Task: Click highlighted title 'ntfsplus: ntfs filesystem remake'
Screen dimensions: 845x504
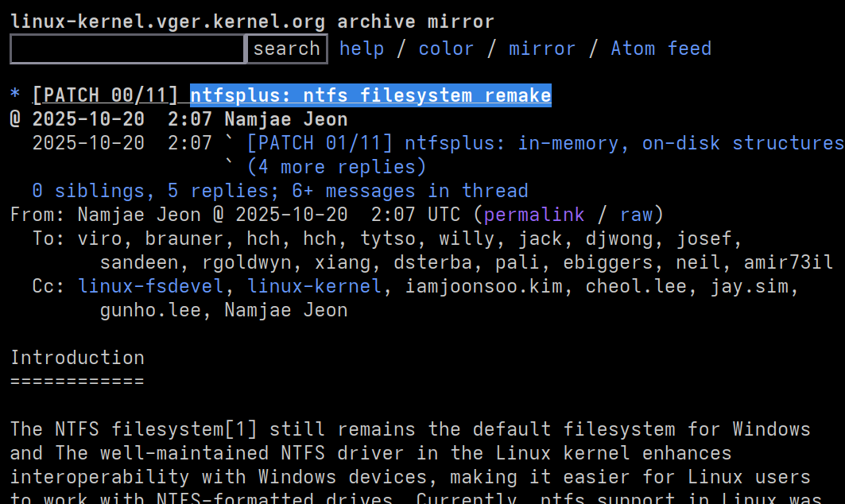Action: click(x=370, y=96)
